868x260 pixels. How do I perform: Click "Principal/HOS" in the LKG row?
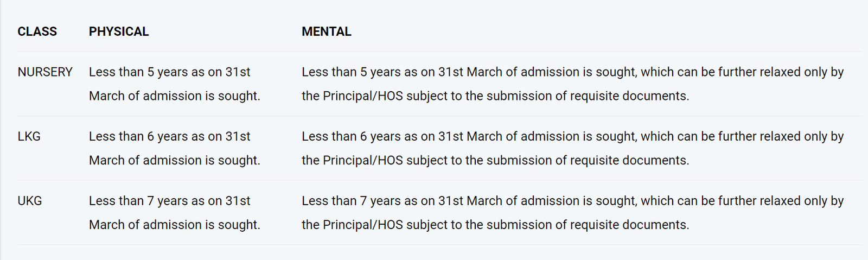pyautogui.click(x=362, y=161)
